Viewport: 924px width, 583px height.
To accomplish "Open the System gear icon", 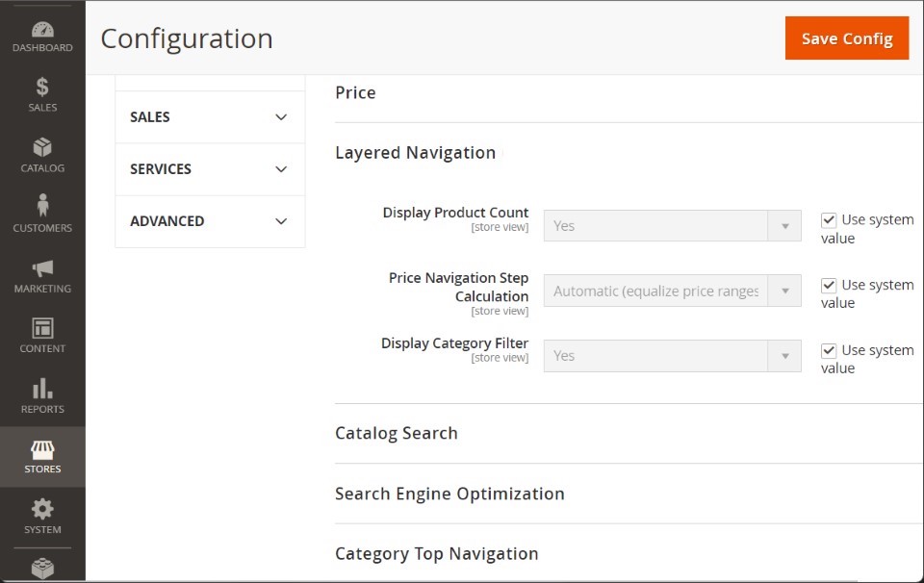I will click(x=42, y=509).
